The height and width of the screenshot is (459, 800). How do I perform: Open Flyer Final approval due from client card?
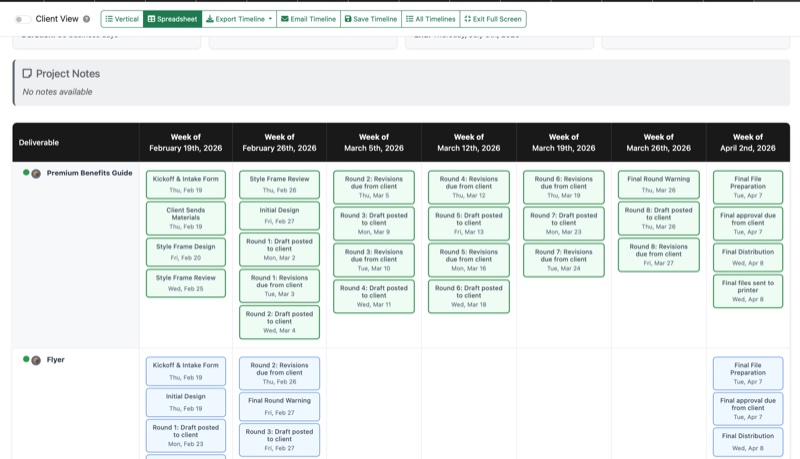pyautogui.click(x=748, y=409)
